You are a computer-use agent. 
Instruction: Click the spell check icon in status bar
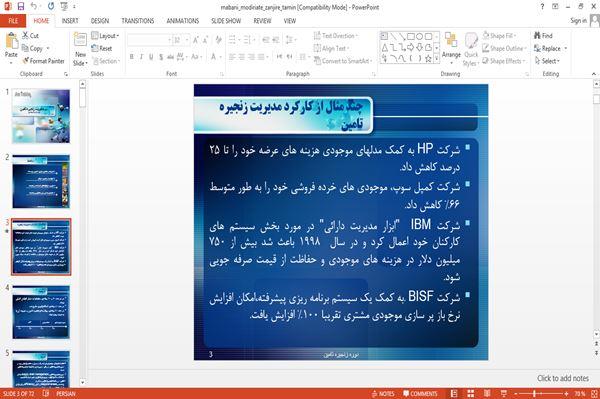pyautogui.click(x=46, y=394)
